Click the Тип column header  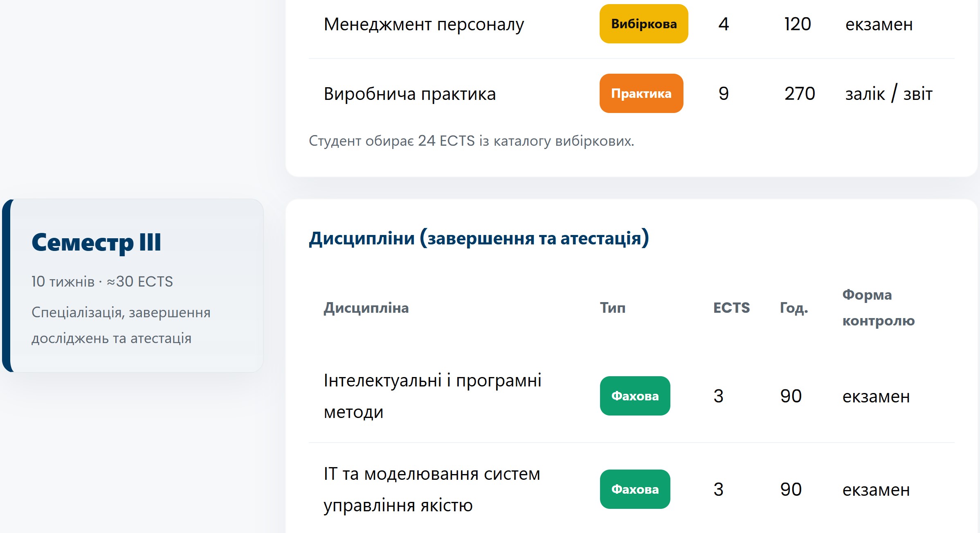pyautogui.click(x=613, y=308)
